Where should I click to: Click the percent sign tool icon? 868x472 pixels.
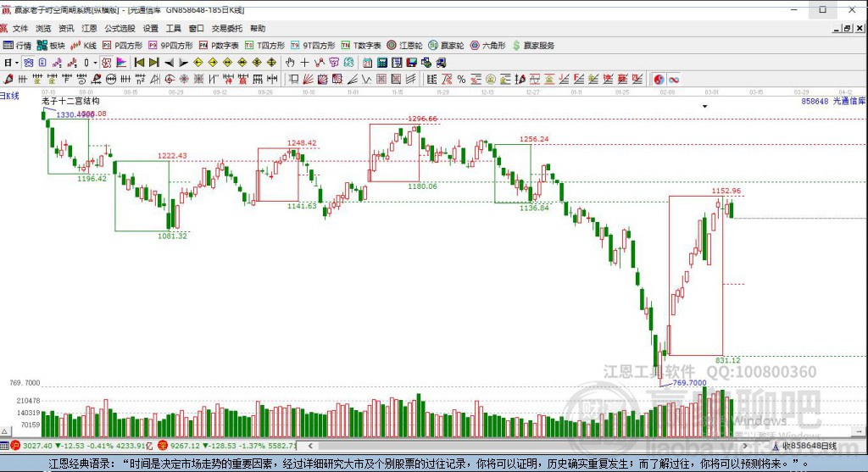tap(461, 79)
